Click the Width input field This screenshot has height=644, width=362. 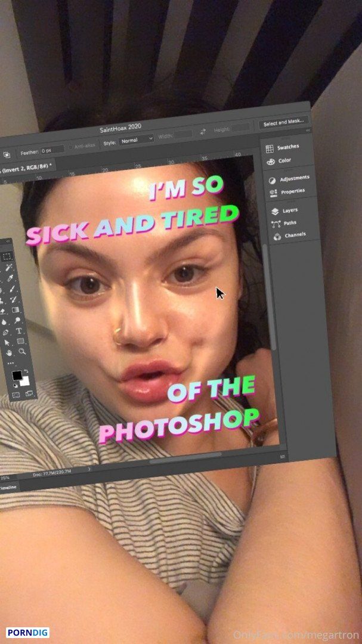(x=182, y=134)
